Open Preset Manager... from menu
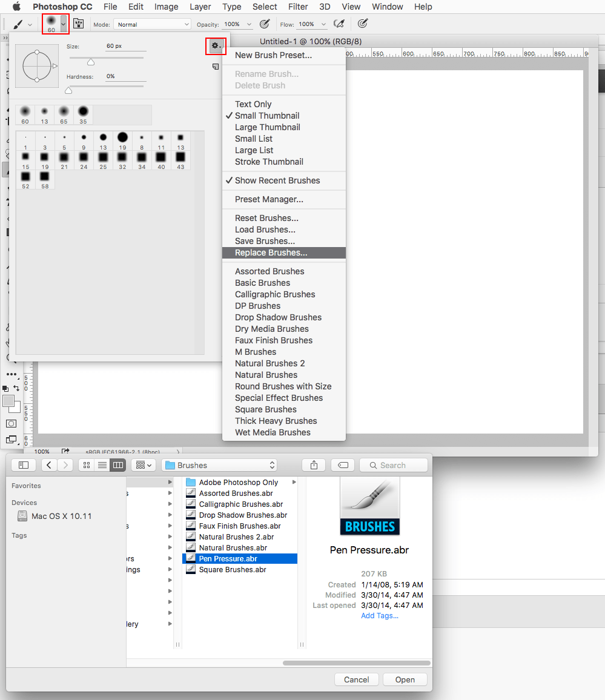 (284, 199)
